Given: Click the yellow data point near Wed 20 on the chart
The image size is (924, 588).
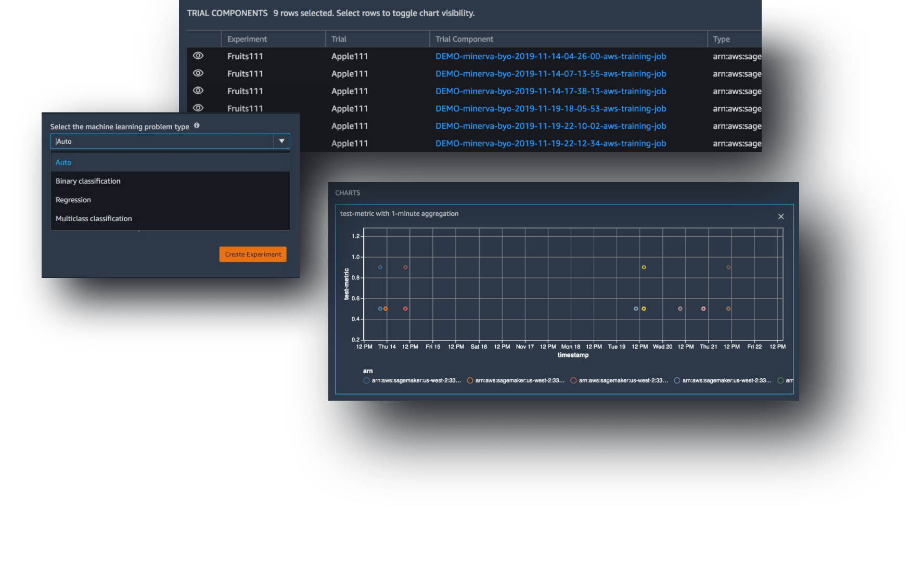Looking at the screenshot, I should (643, 266).
